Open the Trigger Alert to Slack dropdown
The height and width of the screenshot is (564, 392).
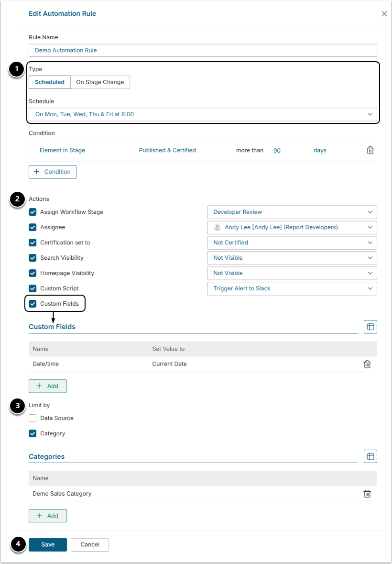point(292,288)
